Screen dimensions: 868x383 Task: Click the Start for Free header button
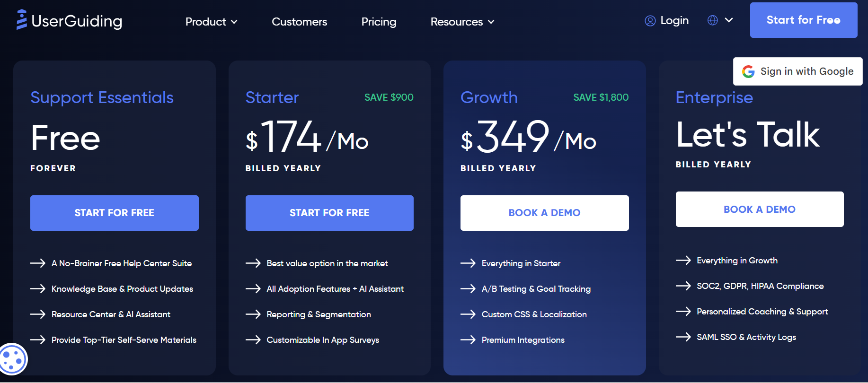coord(804,20)
